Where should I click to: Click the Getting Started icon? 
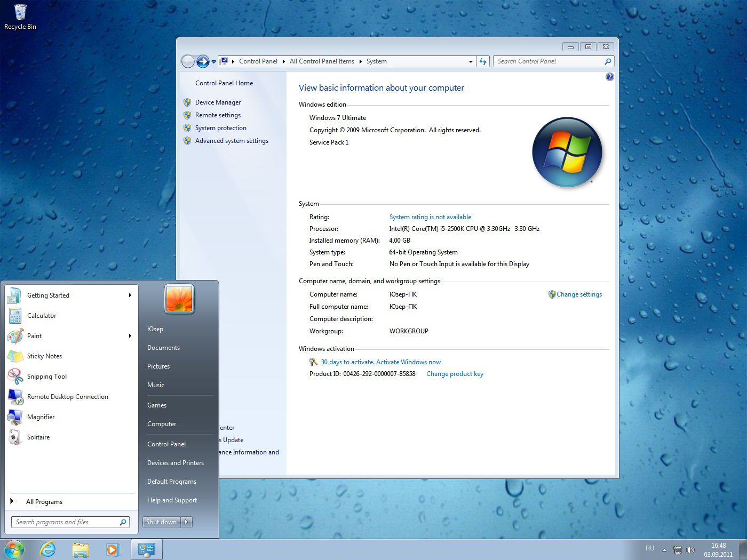pos(14,295)
